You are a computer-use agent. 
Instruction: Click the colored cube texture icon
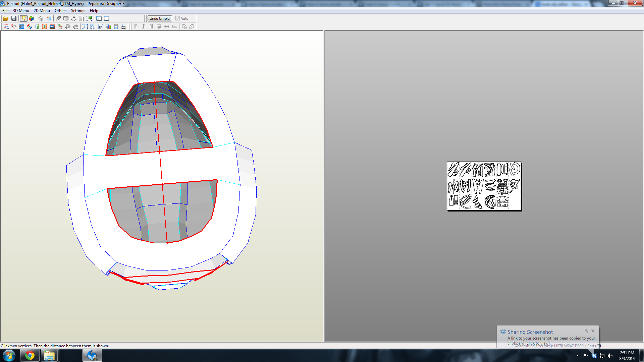[31, 18]
